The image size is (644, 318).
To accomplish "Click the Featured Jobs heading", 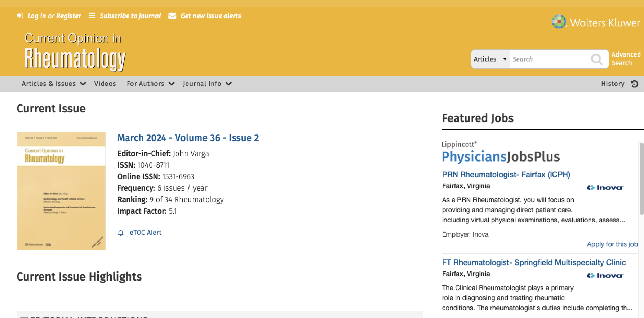I will [x=478, y=118].
